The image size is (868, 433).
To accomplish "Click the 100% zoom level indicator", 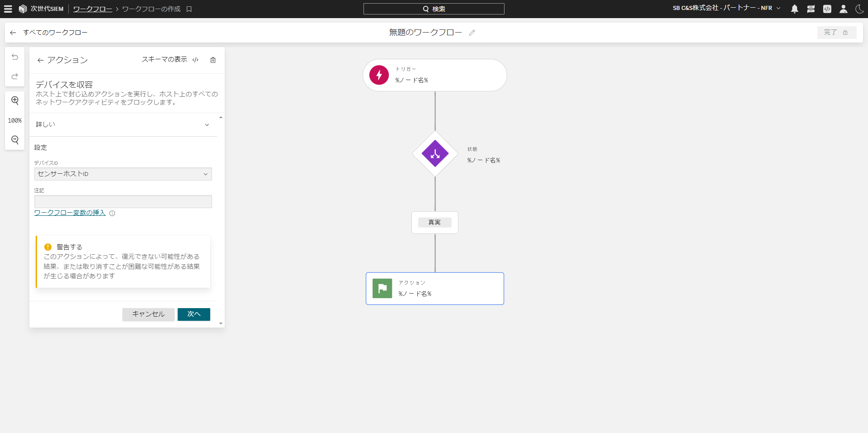I will (15, 120).
